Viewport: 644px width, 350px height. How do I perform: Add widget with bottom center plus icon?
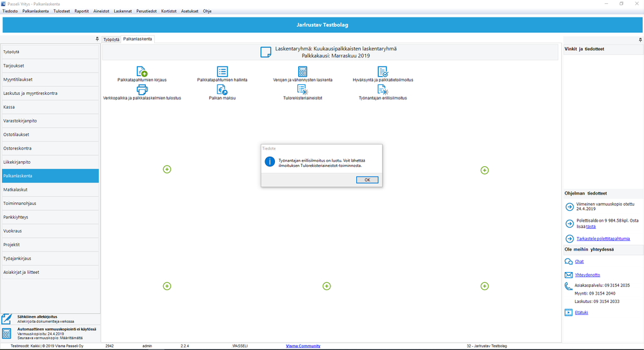[x=327, y=286]
